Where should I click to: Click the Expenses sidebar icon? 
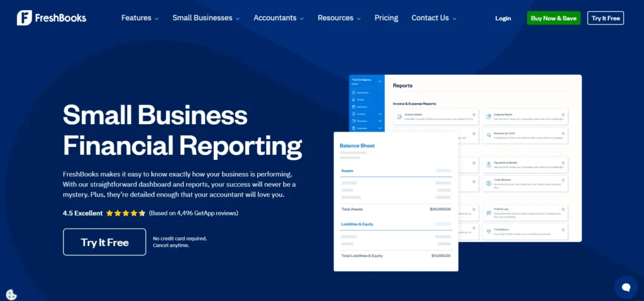[353, 128]
